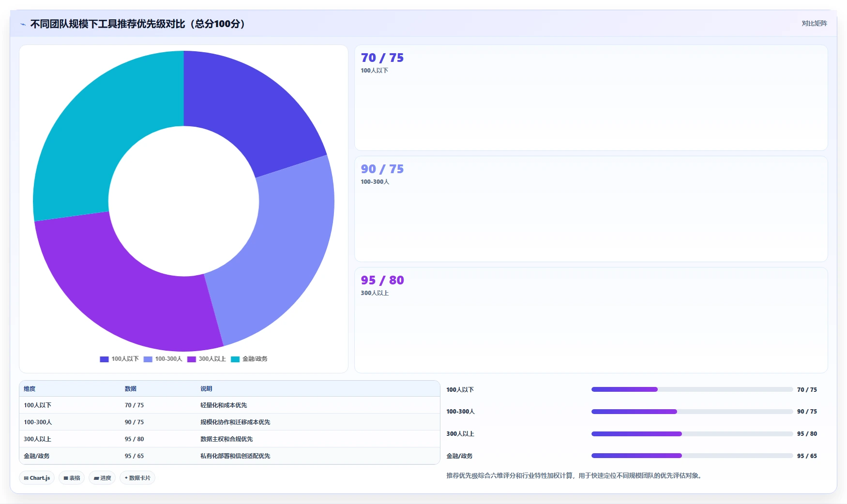The height and width of the screenshot is (504, 847).
Task: Select the 90 / 75 score card
Action: coord(591,209)
